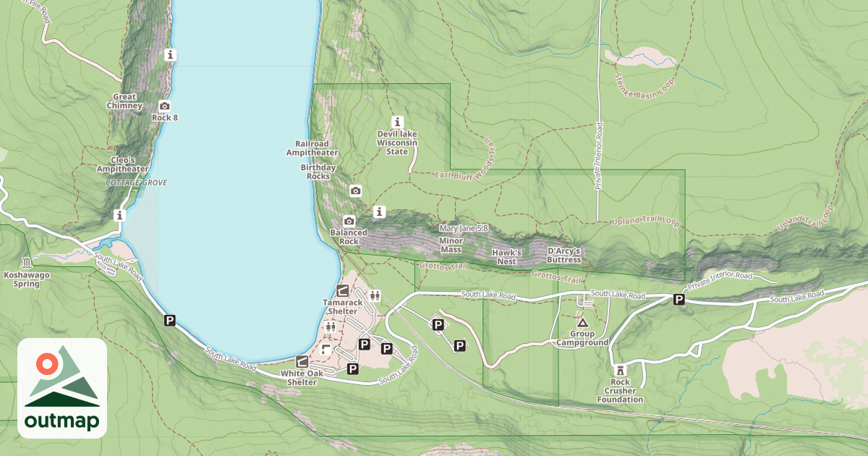Select the Mary Jane 5.8 label

click(464, 229)
